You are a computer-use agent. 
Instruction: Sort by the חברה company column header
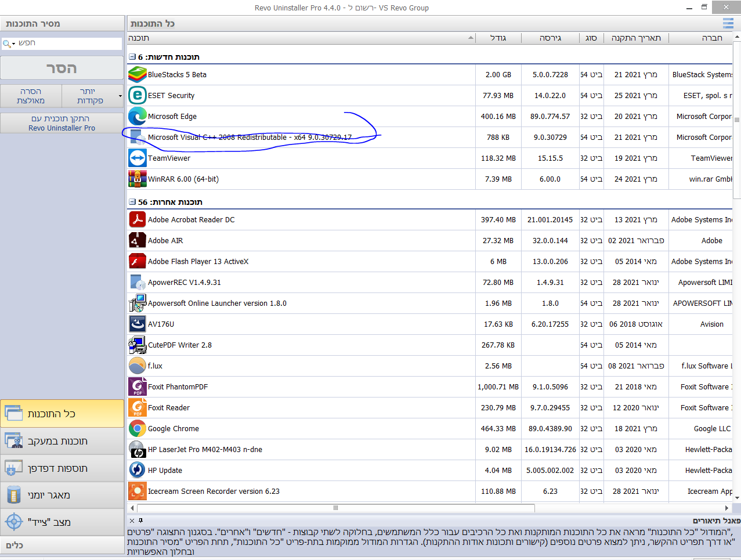coord(701,38)
